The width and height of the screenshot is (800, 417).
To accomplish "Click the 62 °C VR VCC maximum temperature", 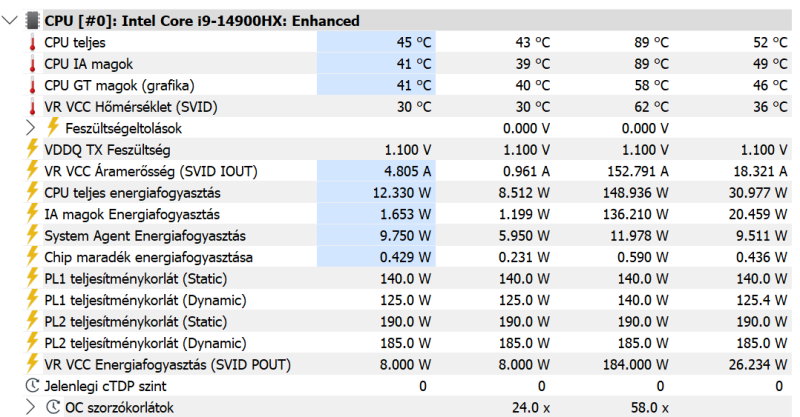I will [x=652, y=107].
